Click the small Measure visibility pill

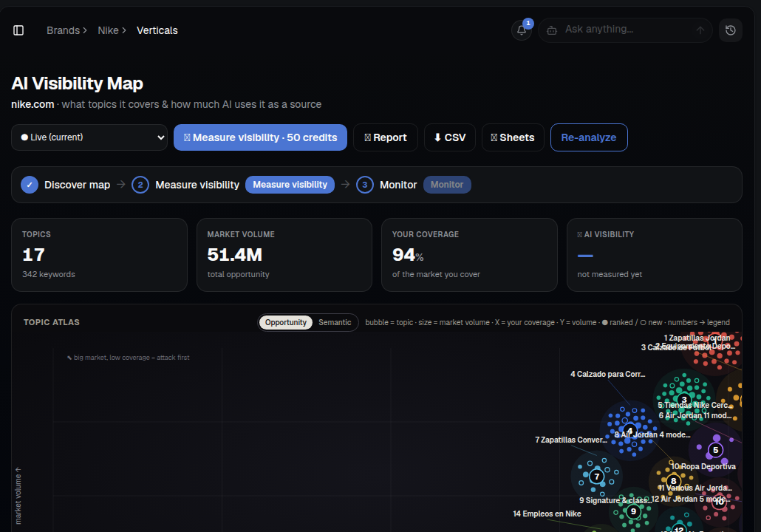coord(290,185)
